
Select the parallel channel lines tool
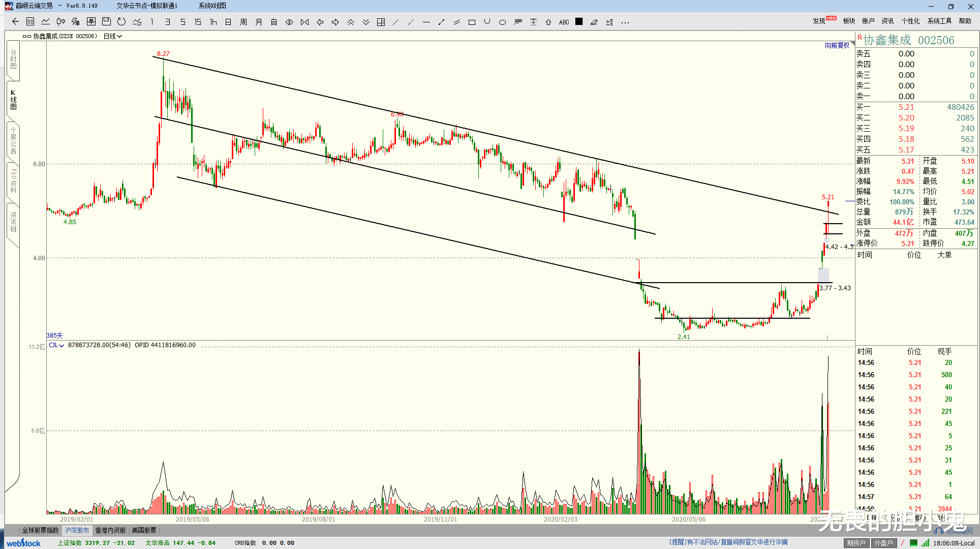pos(456,22)
